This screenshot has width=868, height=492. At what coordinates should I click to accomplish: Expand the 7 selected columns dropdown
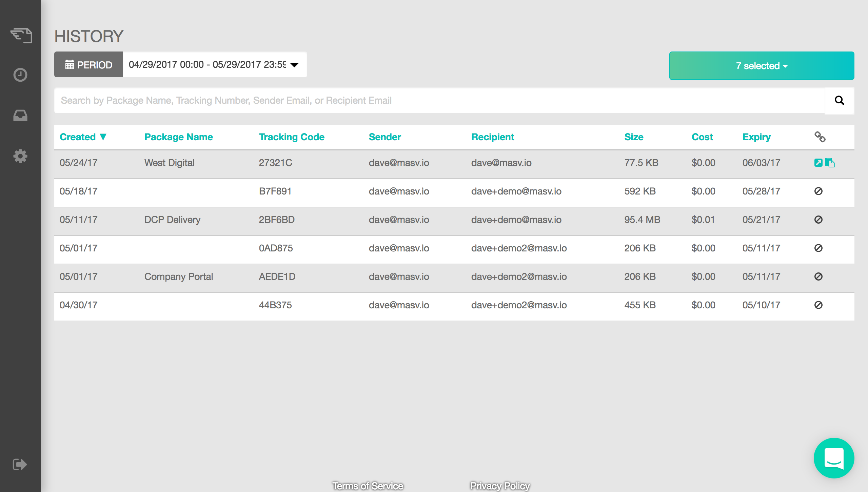[x=762, y=66]
